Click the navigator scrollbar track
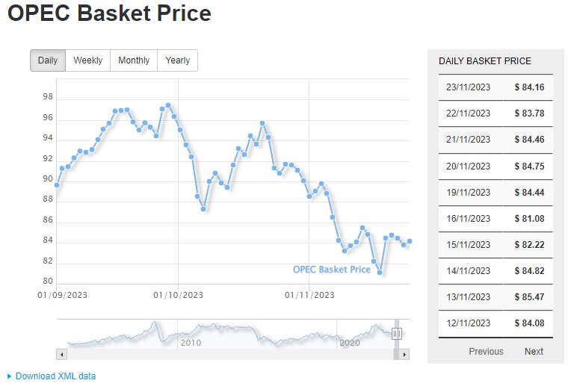This screenshot has width=574, height=392. [224, 355]
